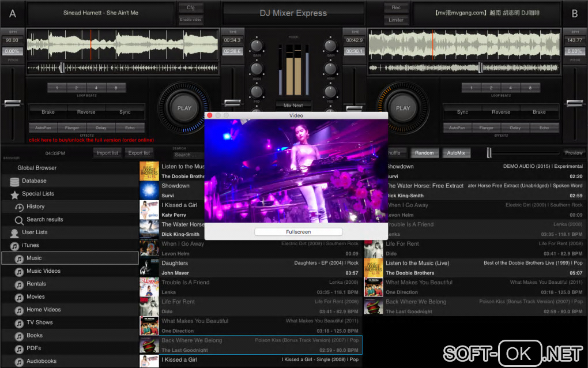Open User Lists person icon
Viewport: 588px width, 368px height.
[14, 234]
